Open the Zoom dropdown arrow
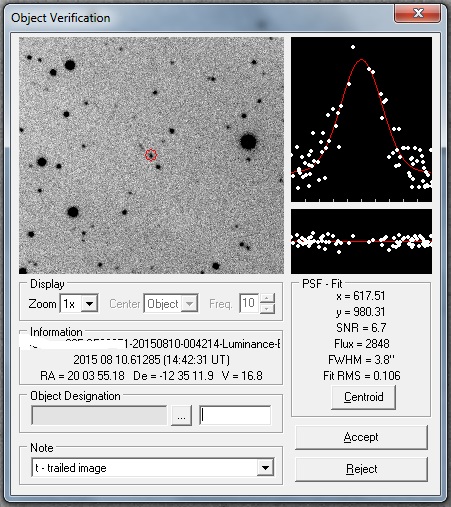 [x=89, y=304]
